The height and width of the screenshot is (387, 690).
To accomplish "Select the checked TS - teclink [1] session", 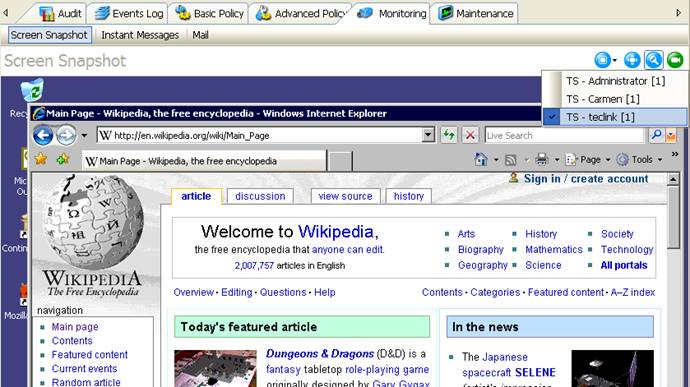I will click(x=615, y=117).
